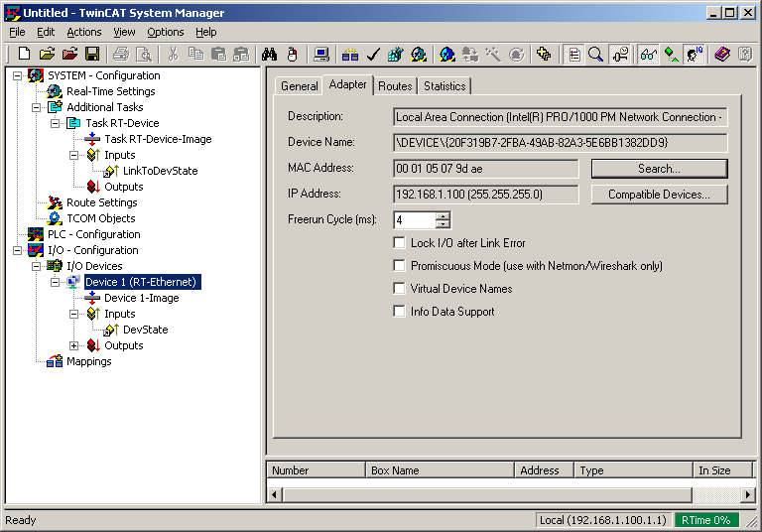Viewport: 762px width, 532px height.
Task: Click the Print Preview toolbar icon
Action: [144, 54]
